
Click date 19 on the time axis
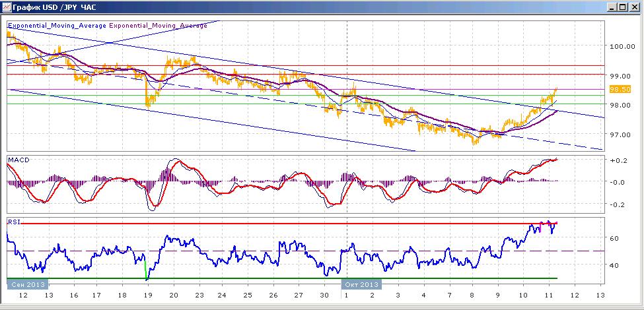[x=148, y=295]
